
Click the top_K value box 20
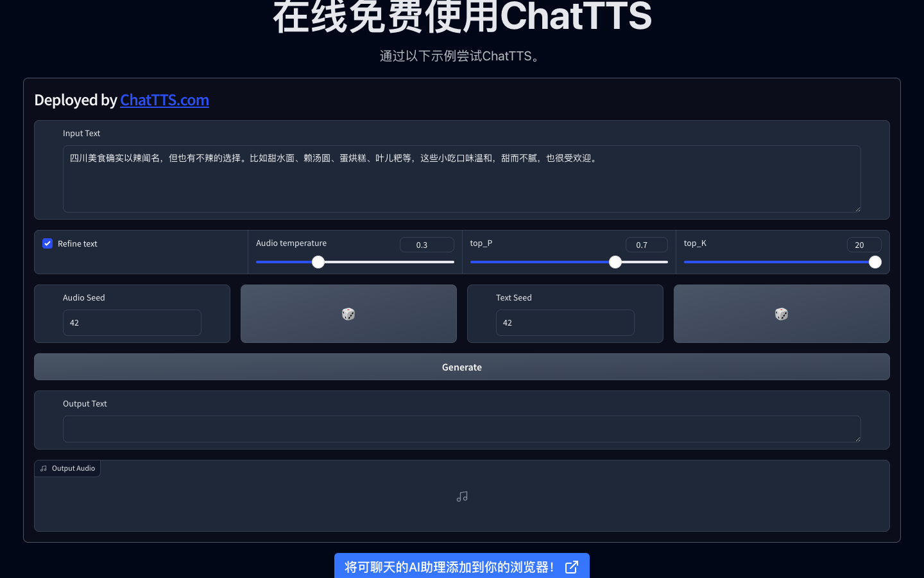coord(864,245)
